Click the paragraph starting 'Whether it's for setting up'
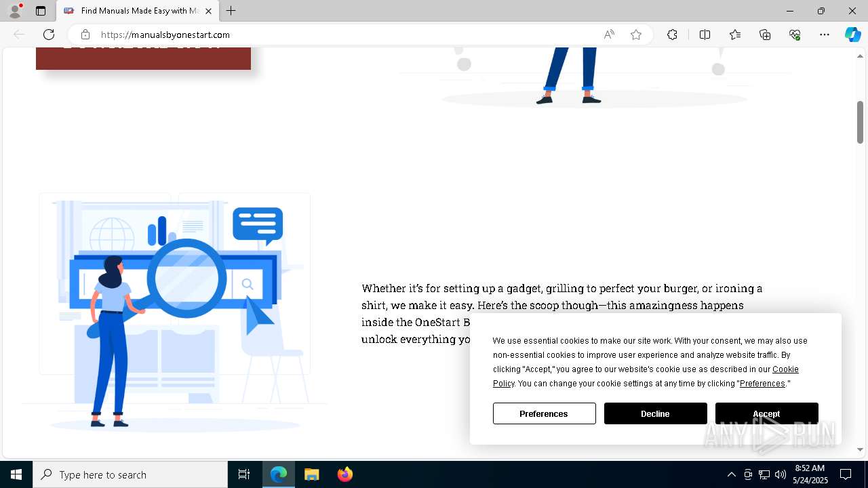Screen dimensions: 868x488 point(562,313)
